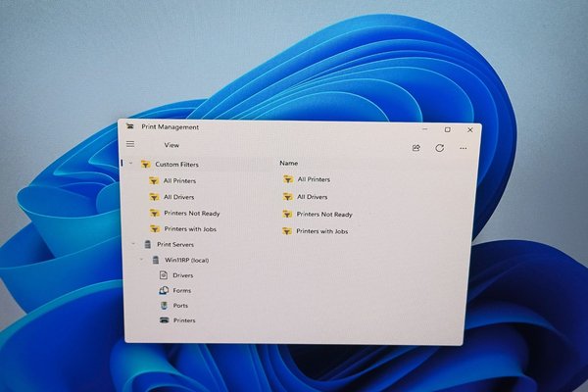Click All Drivers icon in Name list
Viewport: 588px width, 392px height.
287,197
